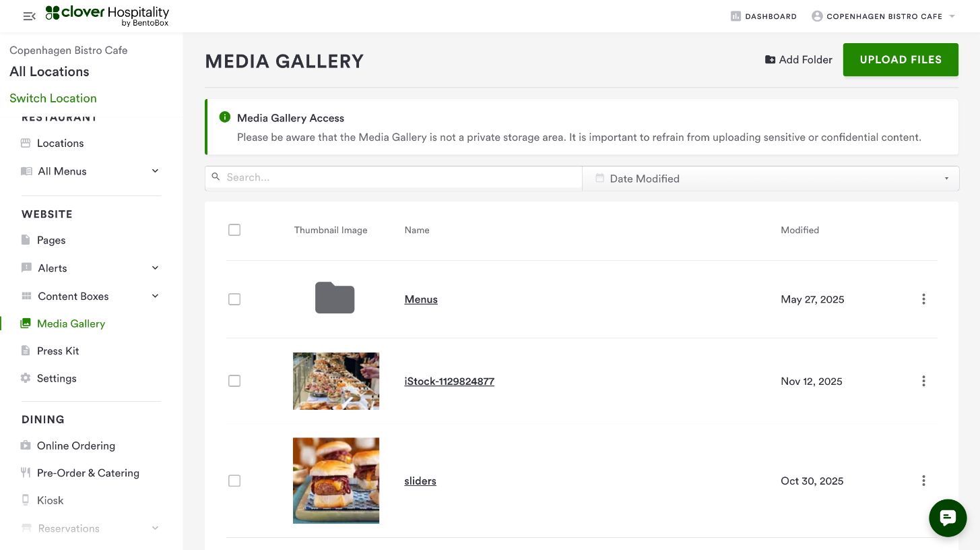This screenshot has height=550, width=980.
Task: Click the Add Folder icon
Action: click(x=770, y=60)
